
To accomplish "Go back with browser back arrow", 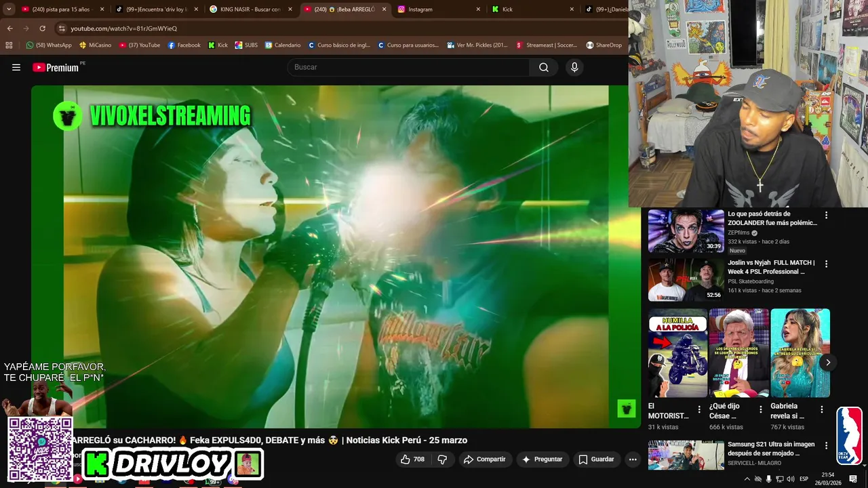I will point(9,28).
